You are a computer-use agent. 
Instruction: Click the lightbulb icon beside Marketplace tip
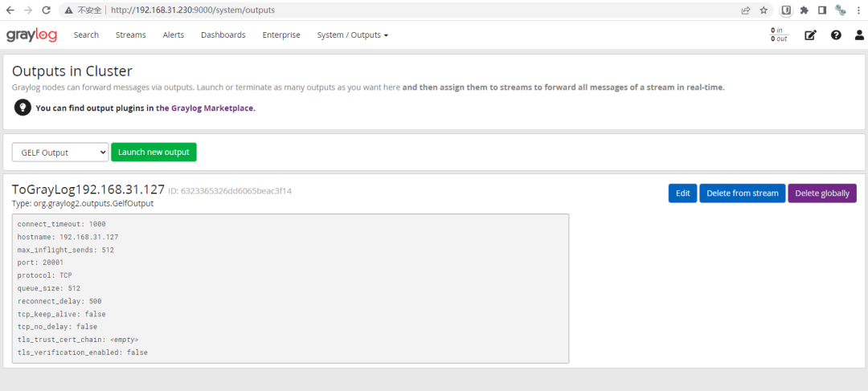[23, 108]
